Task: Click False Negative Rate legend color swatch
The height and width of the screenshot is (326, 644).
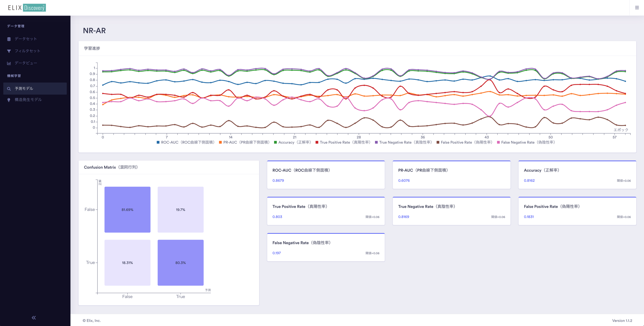Action: click(x=498, y=142)
